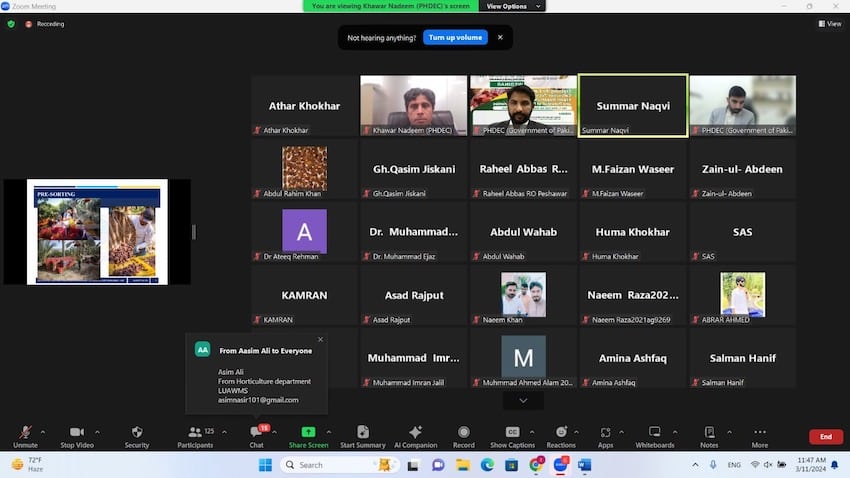Screen dimensions: 850x478
Task: Toggle Stop Video camera button
Action: [77, 436]
